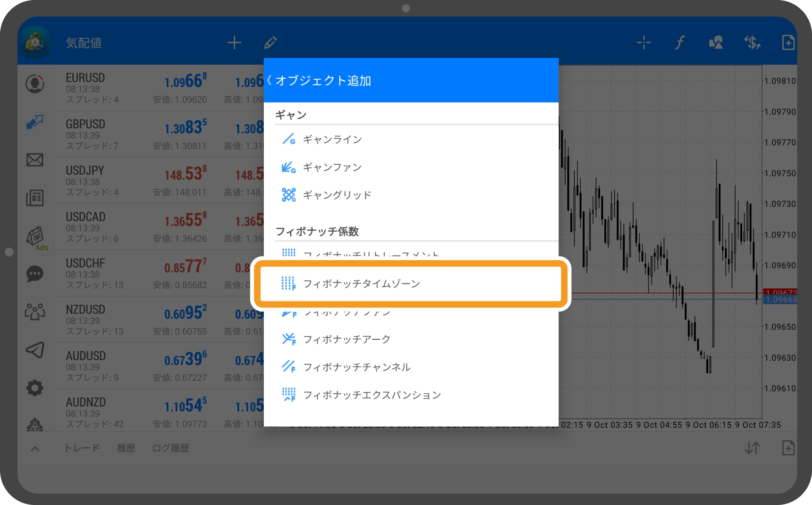This screenshot has height=505, width=812.
Task: Open the objects panel icon in the toolbar
Action: pos(715,42)
